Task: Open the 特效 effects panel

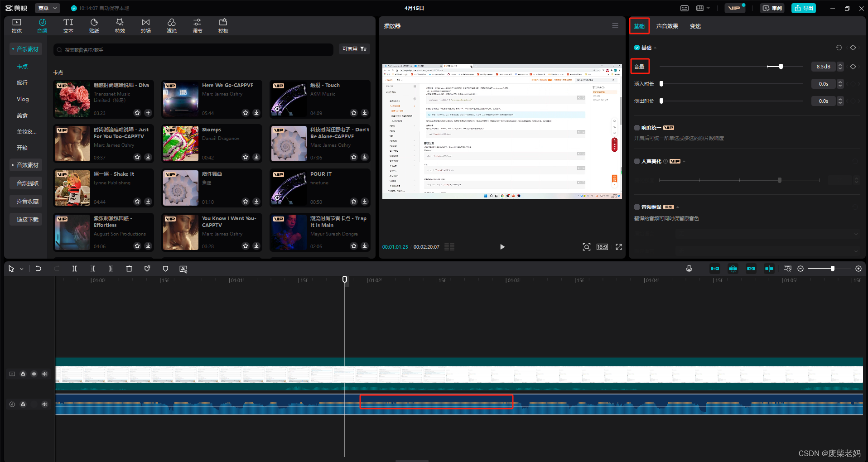Action: pyautogui.click(x=120, y=26)
